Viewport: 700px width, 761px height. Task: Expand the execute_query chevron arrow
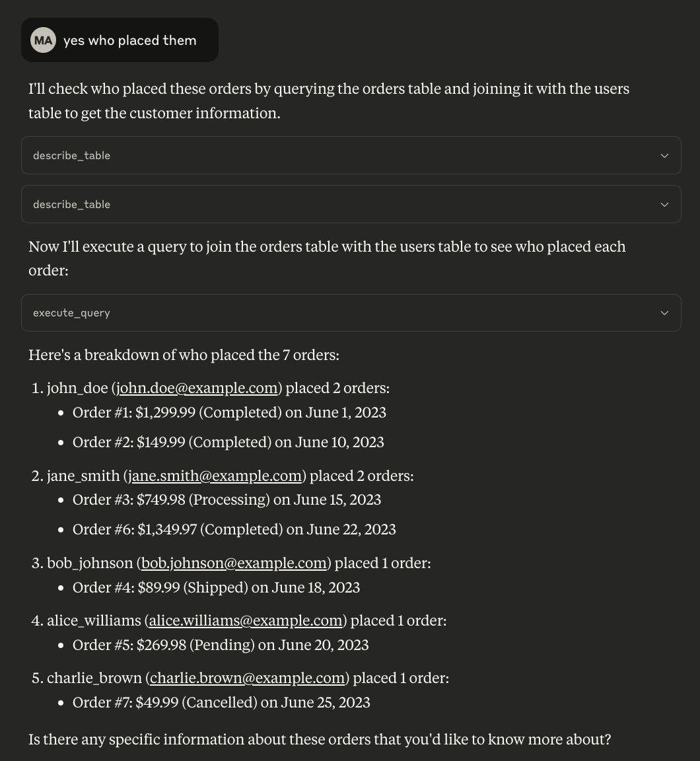[664, 313]
